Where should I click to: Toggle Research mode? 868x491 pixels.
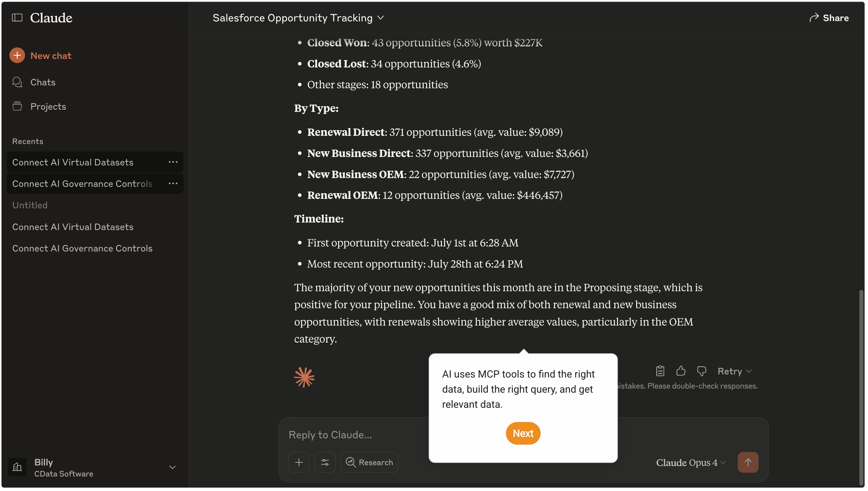coord(369,462)
